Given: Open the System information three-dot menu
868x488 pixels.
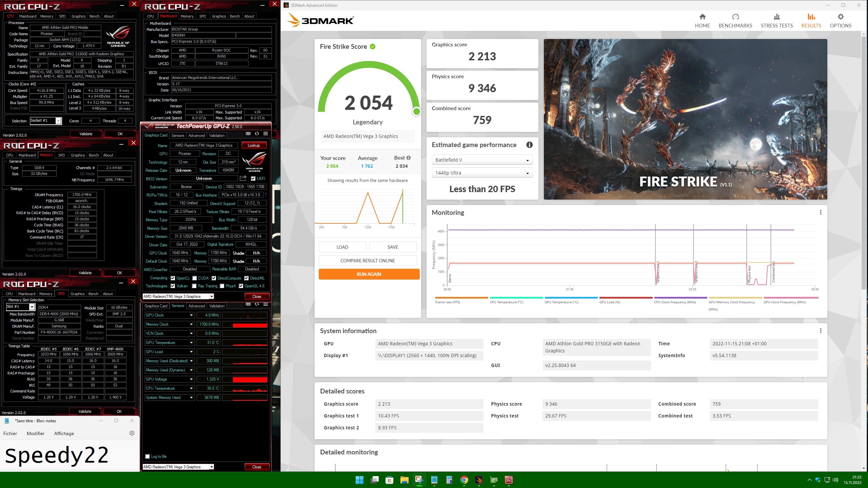Looking at the screenshot, I should point(821,331).
